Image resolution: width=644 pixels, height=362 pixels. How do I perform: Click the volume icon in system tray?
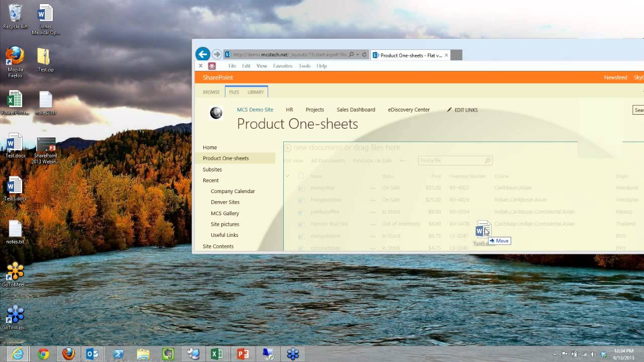point(594,354)
